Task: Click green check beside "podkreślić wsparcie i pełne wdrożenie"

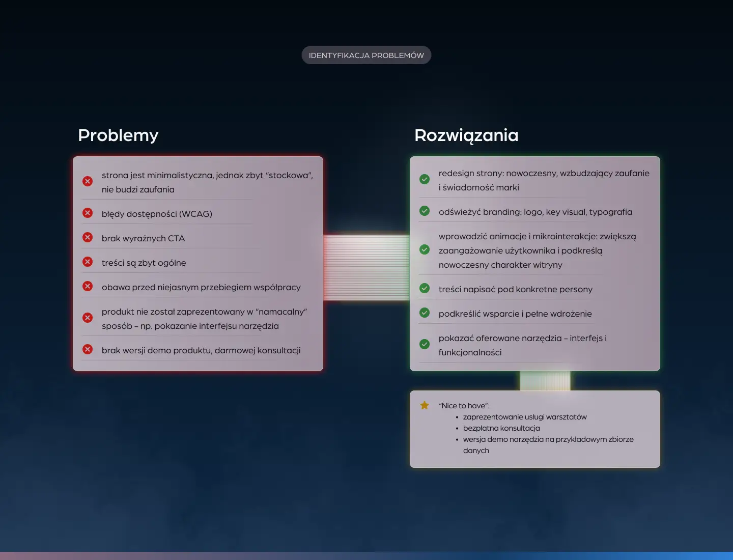Action: [x=425, y=313]
